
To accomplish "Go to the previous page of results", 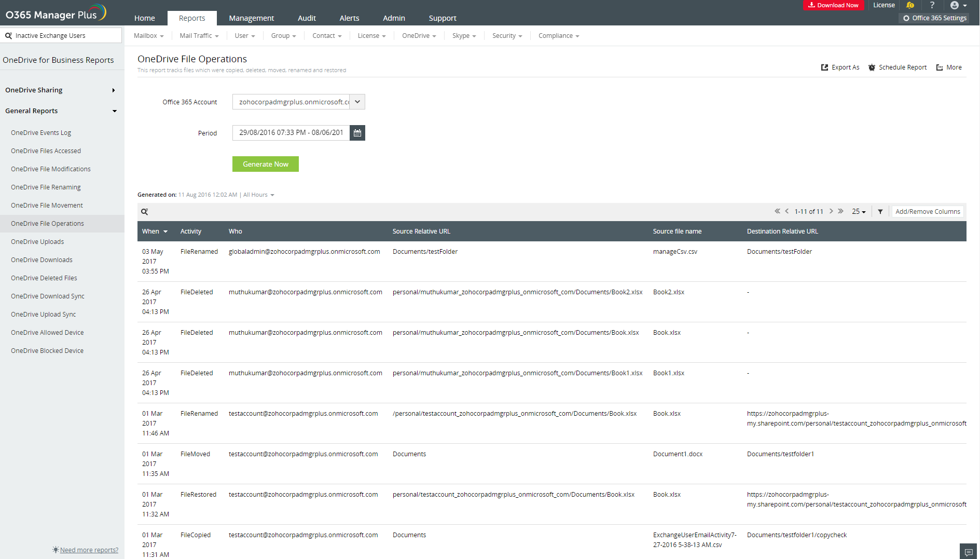I will point(787,211).
